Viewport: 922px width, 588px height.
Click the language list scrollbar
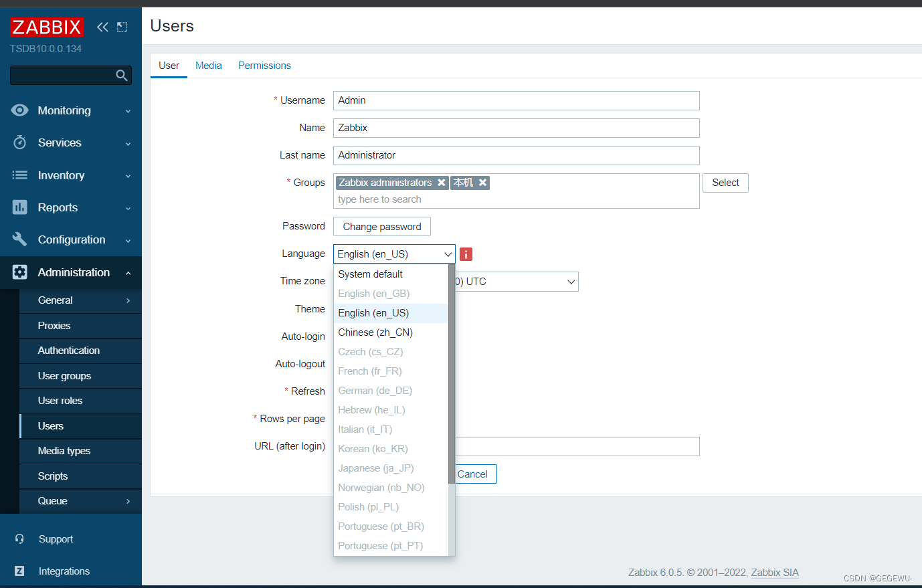[x=452, y=375]
